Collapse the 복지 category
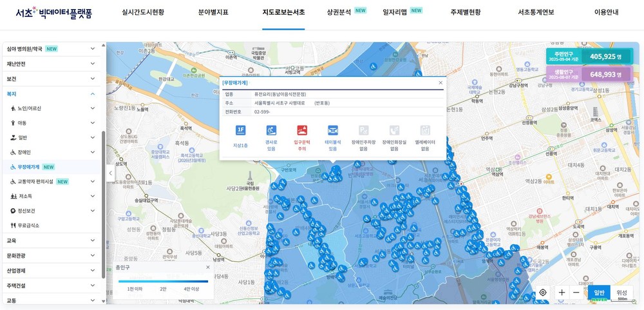This screenshot has width=644, height=310. 52,93
